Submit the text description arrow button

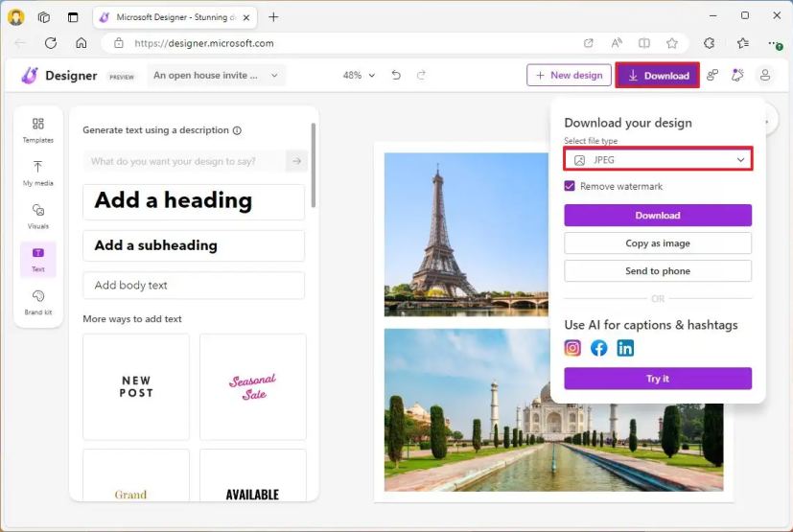click(x=296, y=161)
